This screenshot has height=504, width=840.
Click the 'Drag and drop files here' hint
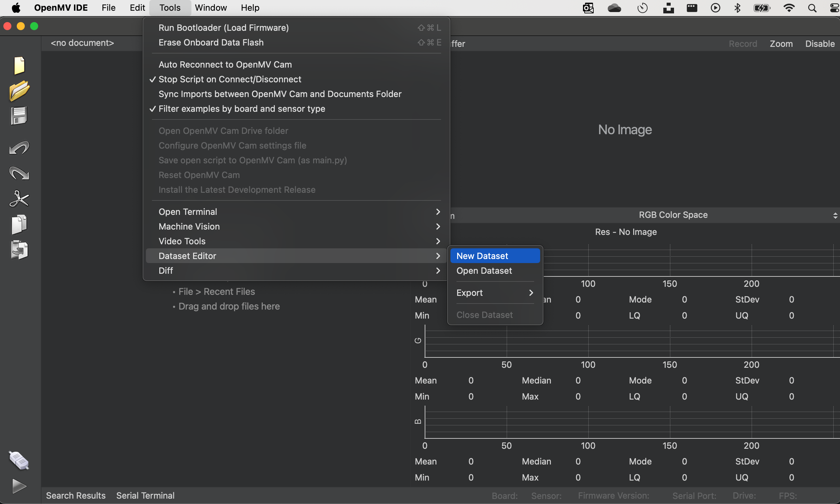tap(229, 306)
